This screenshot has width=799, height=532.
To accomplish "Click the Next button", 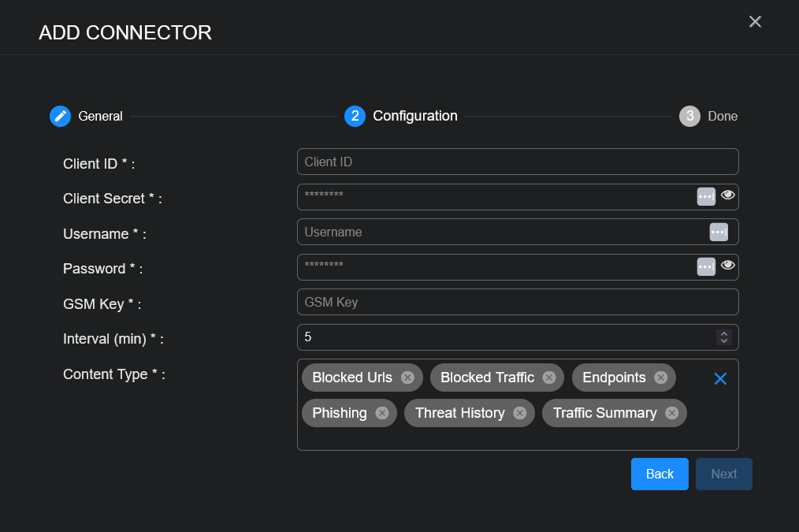I will click(723, 474).
